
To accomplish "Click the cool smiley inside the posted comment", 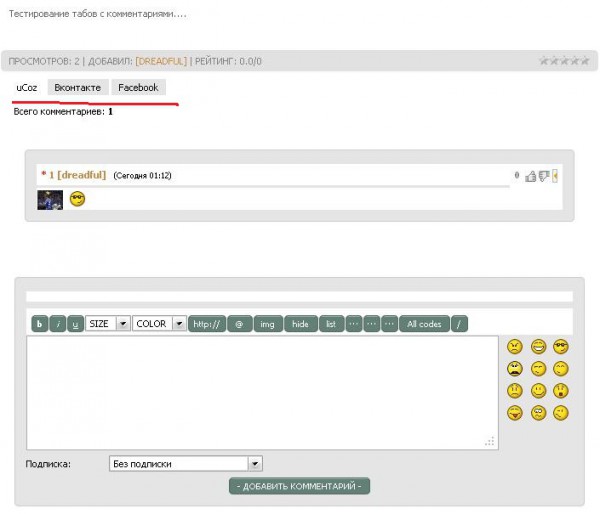I will point(78,199).
